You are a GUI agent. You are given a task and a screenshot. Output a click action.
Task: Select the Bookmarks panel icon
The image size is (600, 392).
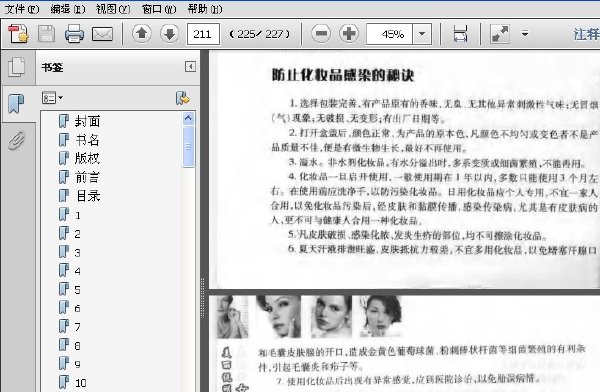16,104
